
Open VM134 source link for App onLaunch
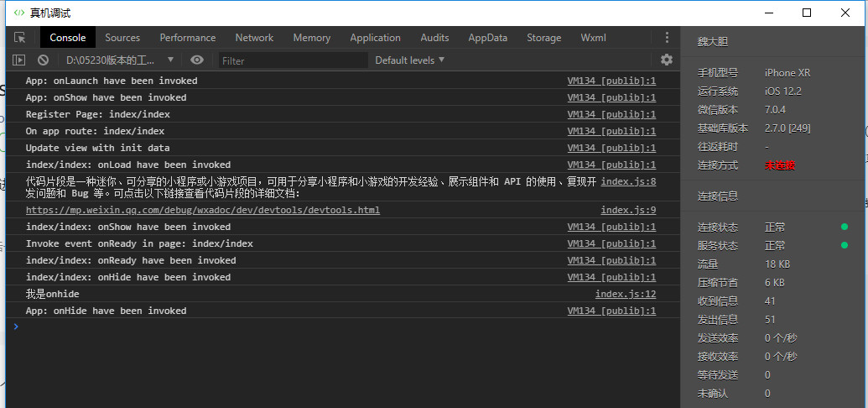click(x=611, y=81)
